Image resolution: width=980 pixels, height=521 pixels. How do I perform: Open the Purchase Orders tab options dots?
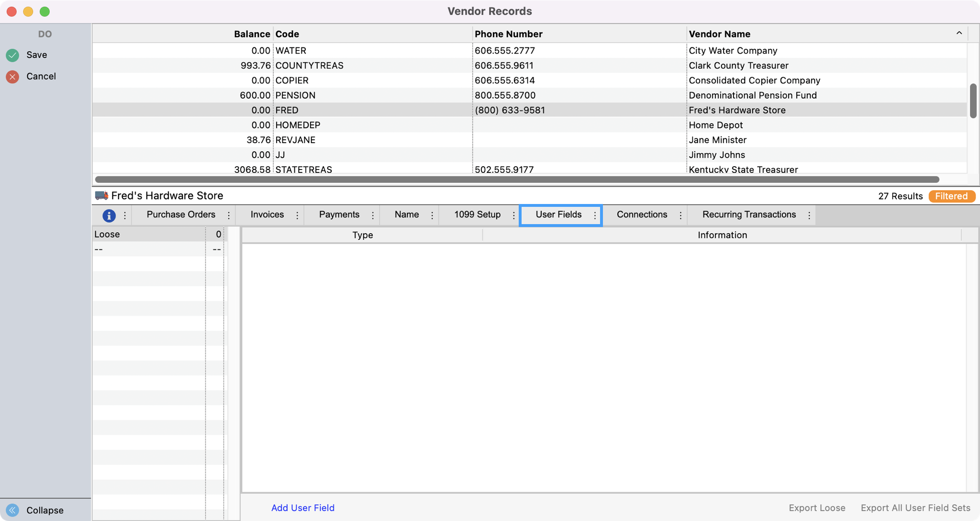[x=229, y=215]
